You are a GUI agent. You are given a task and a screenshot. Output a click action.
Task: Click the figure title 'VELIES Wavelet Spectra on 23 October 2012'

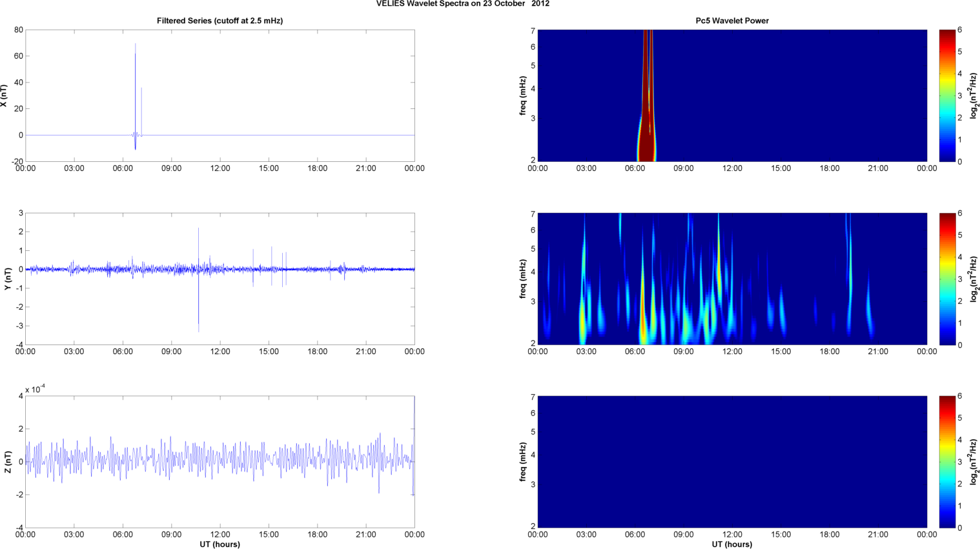coord(463,4)
